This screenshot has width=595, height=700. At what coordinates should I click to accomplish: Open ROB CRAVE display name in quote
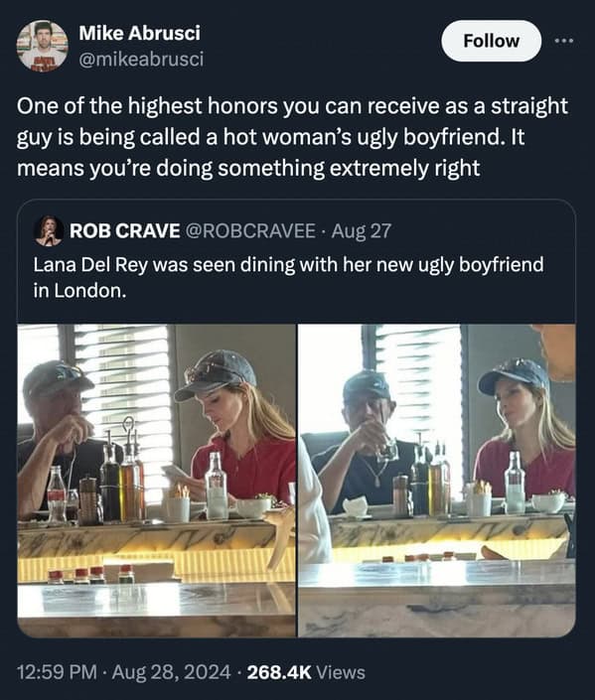tap(124, 230)
